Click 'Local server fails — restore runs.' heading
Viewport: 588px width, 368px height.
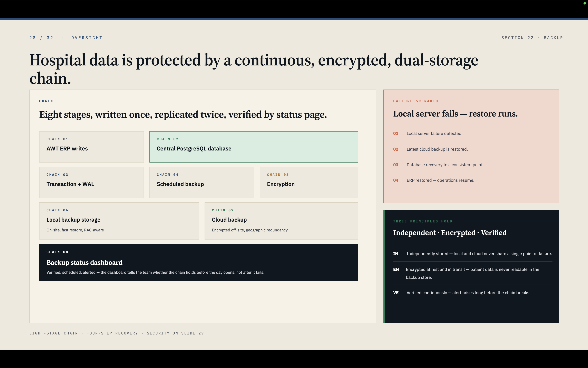click(455, 114)
